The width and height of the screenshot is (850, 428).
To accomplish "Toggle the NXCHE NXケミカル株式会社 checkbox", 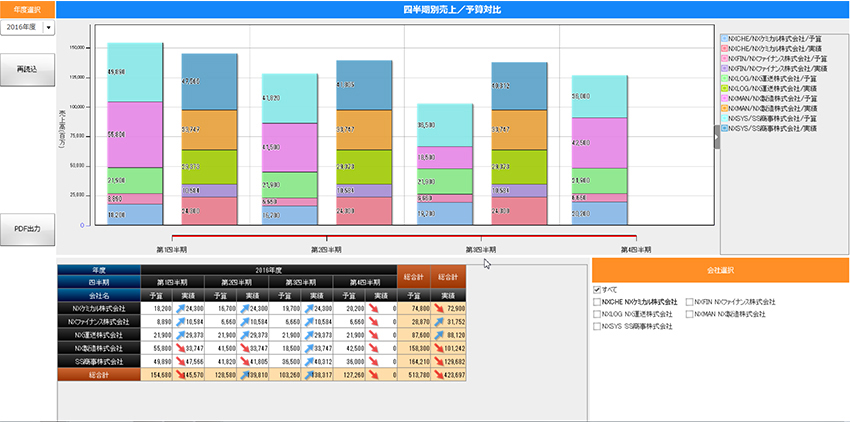I will pos(597,302).
